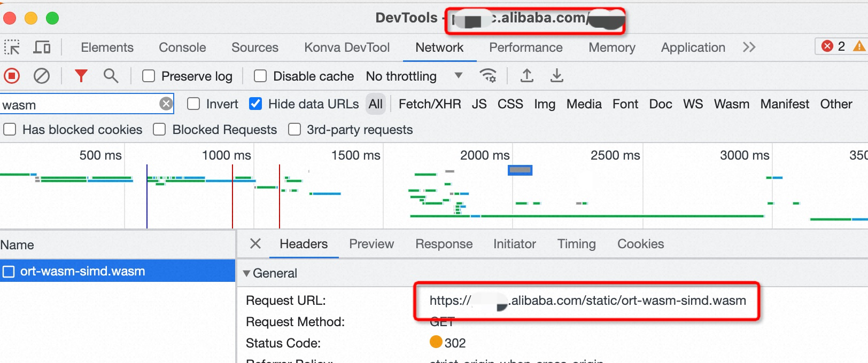The height and width of the screenshot is (363, 868).
Task: Open network search with magnifier icon
Action: point(111,76)
